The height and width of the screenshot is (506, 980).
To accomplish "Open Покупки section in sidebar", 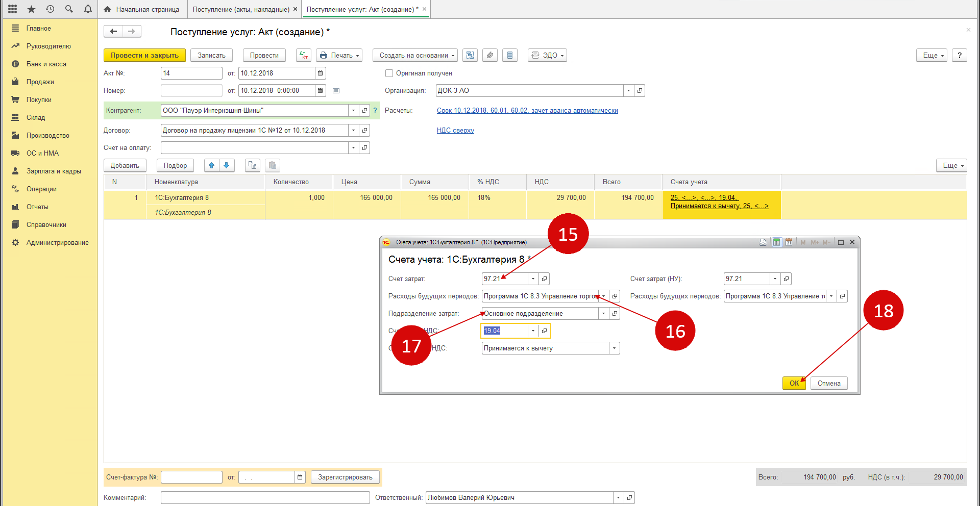I will [x=39, y=100].
